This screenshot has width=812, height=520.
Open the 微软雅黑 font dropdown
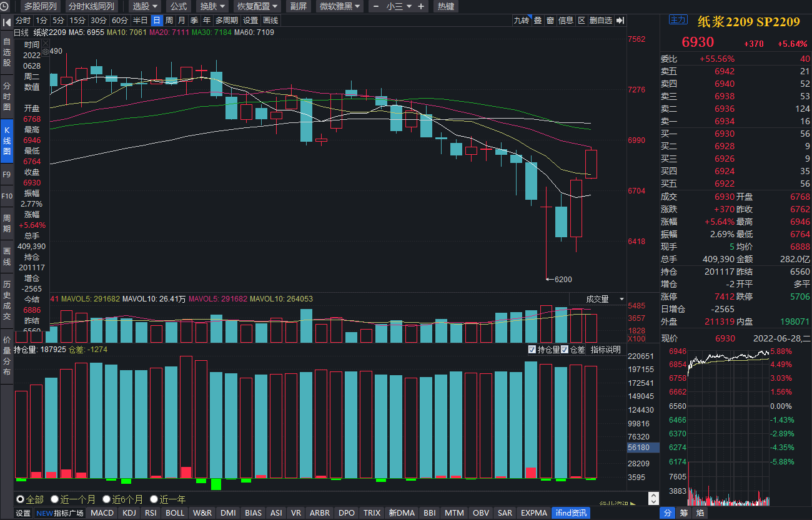pyautogui.click(x=340, y=6)
